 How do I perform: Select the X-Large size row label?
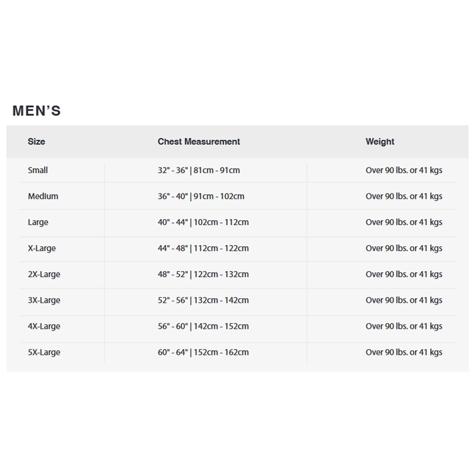[42, 248]
